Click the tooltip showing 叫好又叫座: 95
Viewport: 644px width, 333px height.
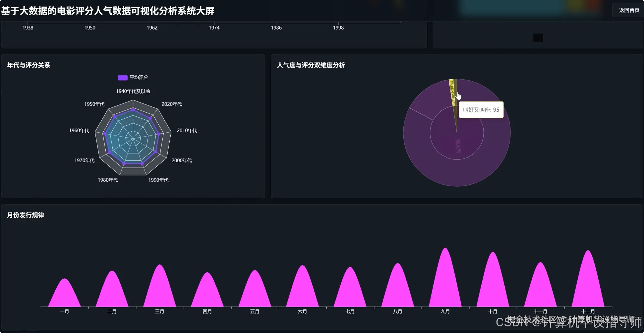[481, 110]
